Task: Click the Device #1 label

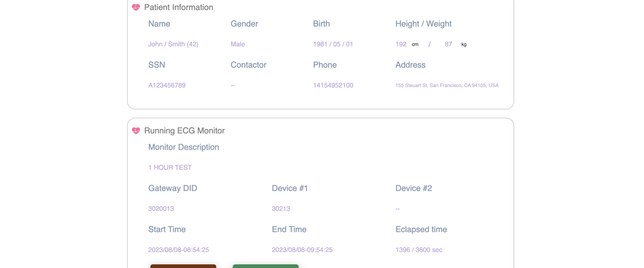Action: coord(290,188)
